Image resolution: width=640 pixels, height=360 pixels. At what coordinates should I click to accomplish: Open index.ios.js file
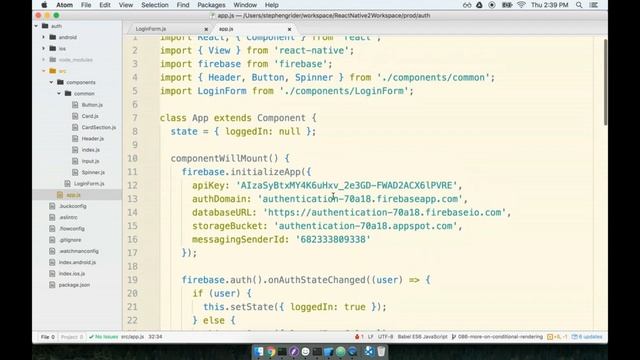[x=72, y=273]
